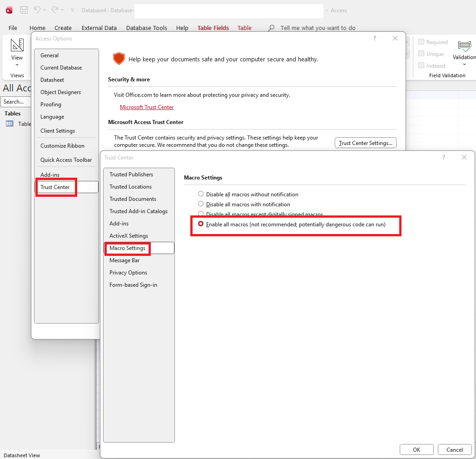Select Add-ins in Access Options list

pyautogui.click(x=66, y=175)
